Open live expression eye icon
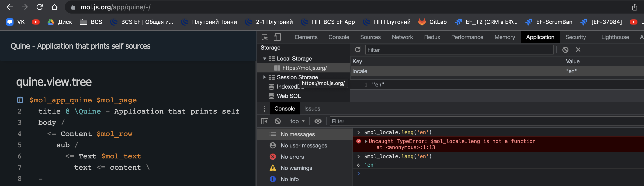This screenshot has width=644, height=186. click(318, 121)
